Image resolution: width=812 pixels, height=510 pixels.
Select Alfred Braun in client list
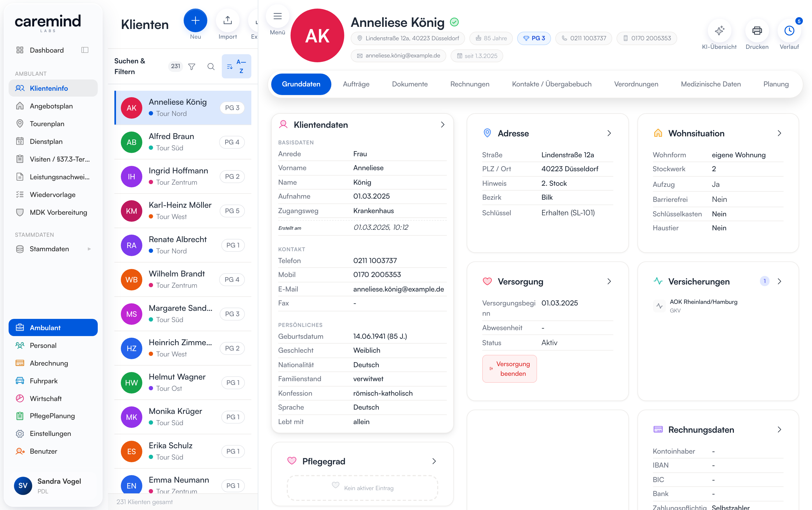(x=183, y=142)
